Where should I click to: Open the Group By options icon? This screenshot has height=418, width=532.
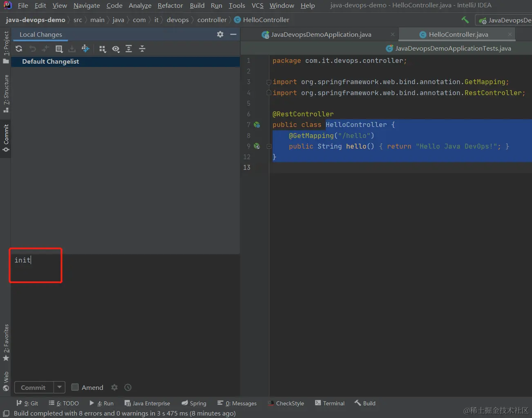(x=103, y=49)
